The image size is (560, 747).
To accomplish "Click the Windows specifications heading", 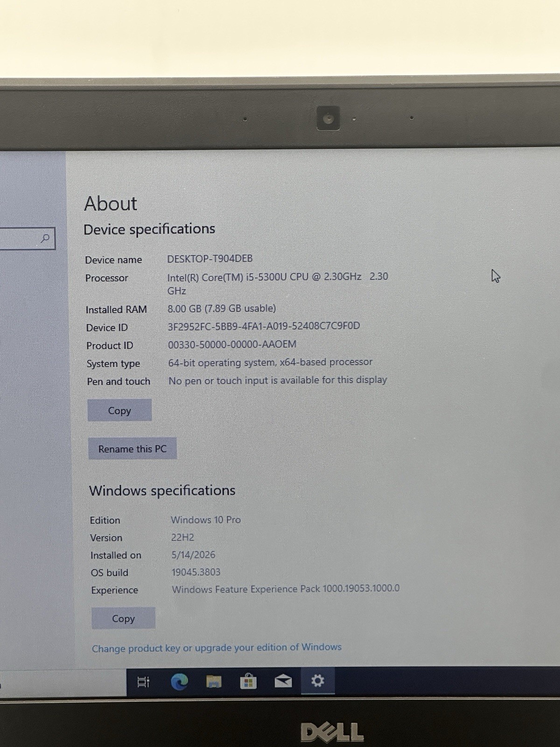I will pyautogui.click(x=162, y=491).
